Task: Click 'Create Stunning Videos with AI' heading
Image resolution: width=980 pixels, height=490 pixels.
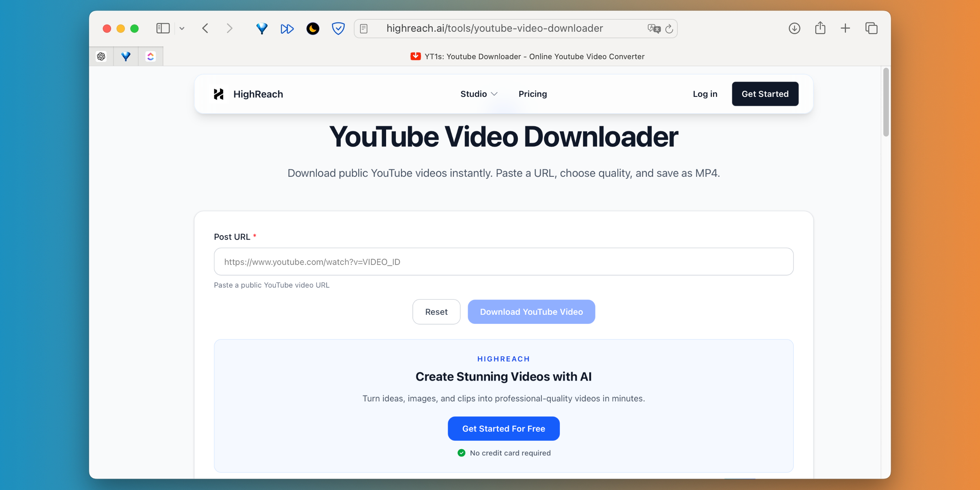Action: (x=503, y=376)
